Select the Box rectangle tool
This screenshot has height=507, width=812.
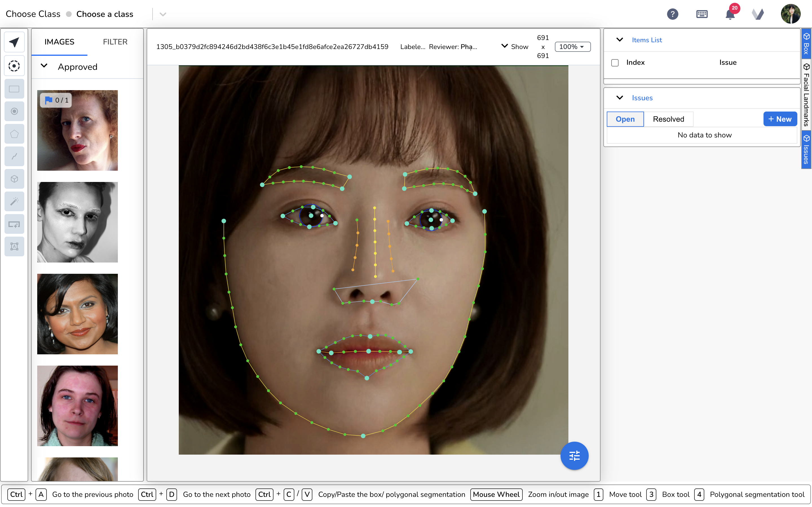click(x=14, y=89)
